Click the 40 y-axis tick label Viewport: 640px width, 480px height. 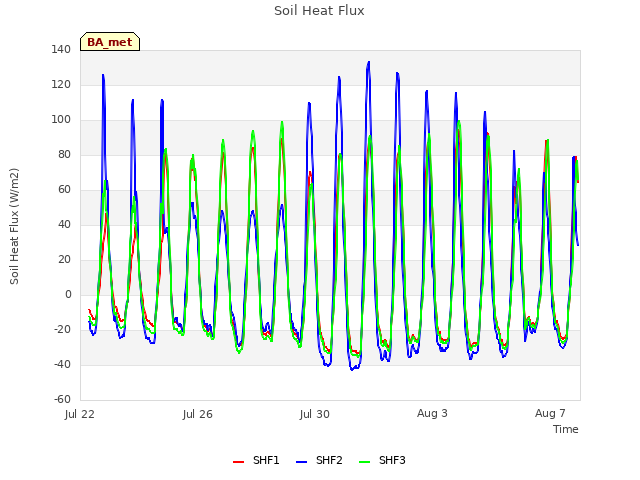(x=64, y=225)
